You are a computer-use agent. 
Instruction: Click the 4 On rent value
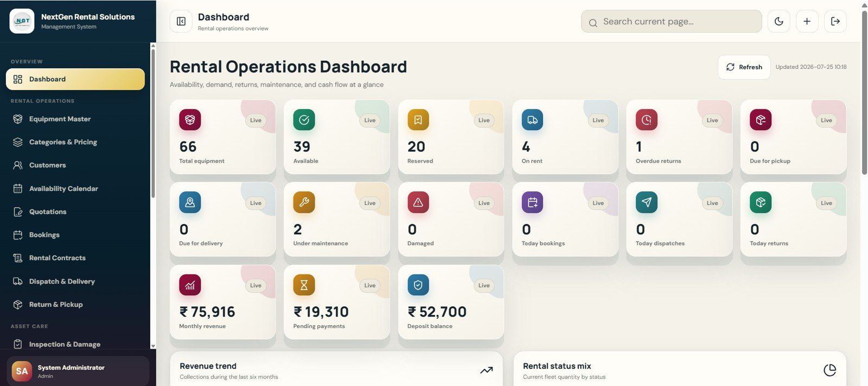pyautogui.click(x=526, y=147)
